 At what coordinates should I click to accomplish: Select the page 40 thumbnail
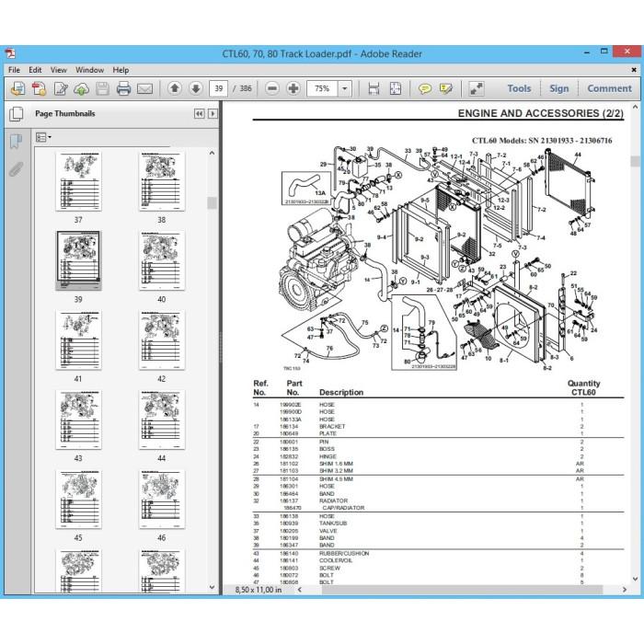(162, 260)
